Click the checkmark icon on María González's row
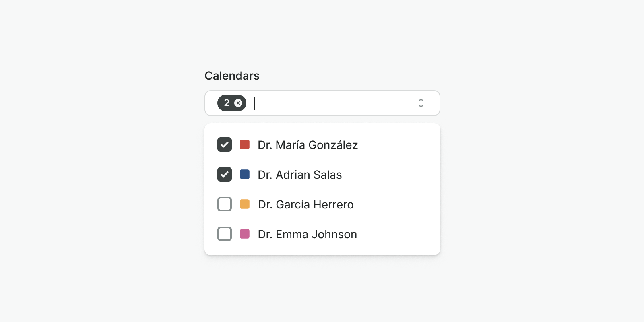644x322 pixels. click(225, 144)
